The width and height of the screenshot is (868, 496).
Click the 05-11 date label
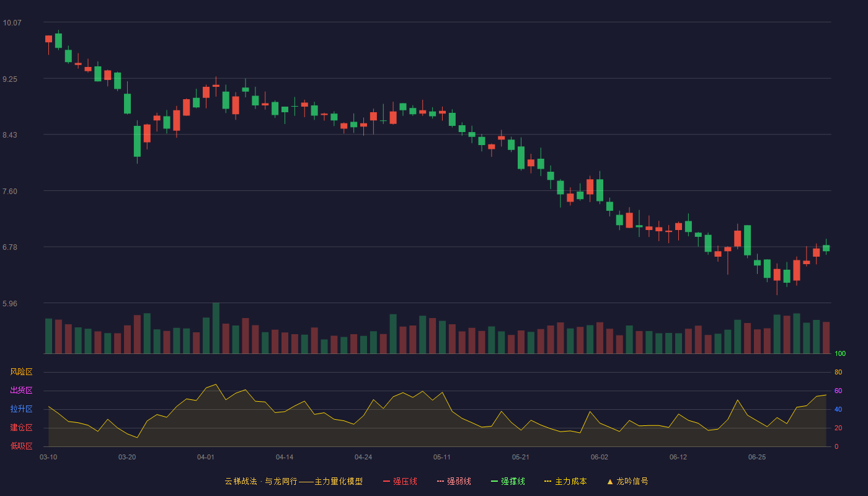tap(442, 457)
